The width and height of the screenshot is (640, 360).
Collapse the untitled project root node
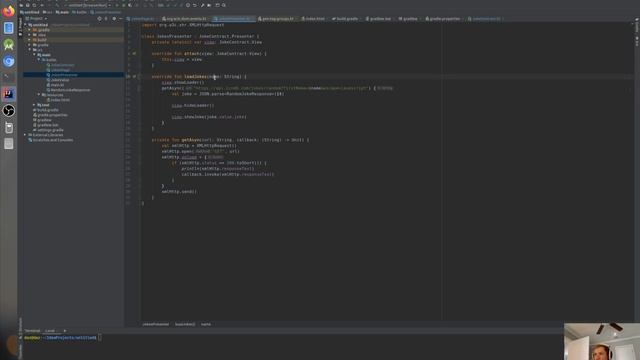click(x=26, y=25)
